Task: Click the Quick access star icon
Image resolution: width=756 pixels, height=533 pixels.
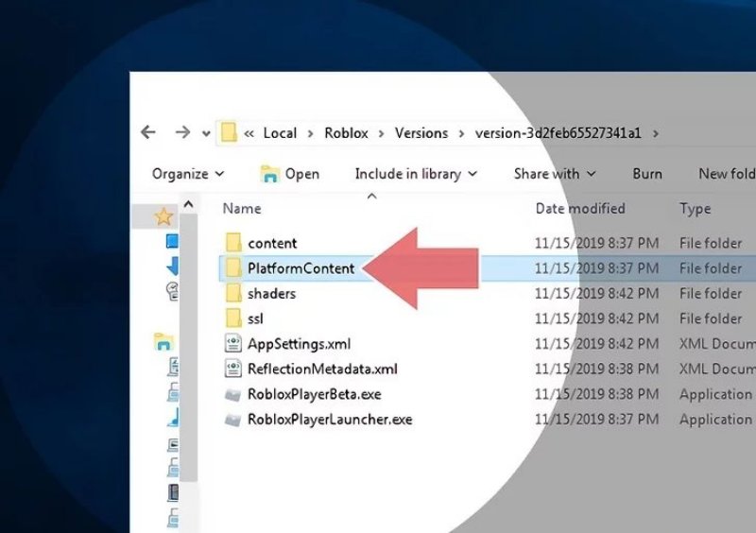Action: pyautogui.click(x=163, y=216)
